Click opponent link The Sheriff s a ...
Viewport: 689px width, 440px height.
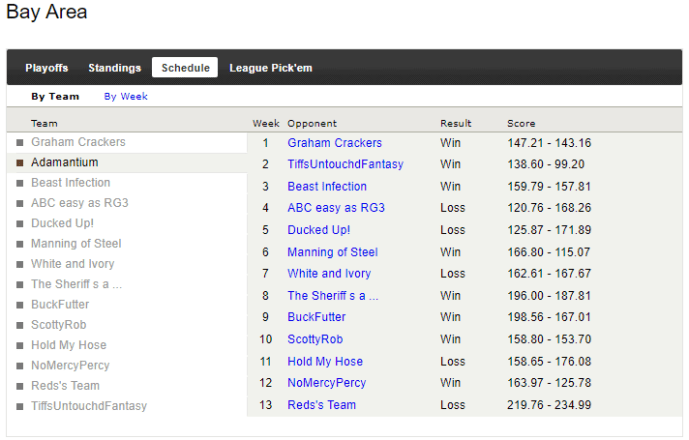pyautogui.click(x=333, y=296)
